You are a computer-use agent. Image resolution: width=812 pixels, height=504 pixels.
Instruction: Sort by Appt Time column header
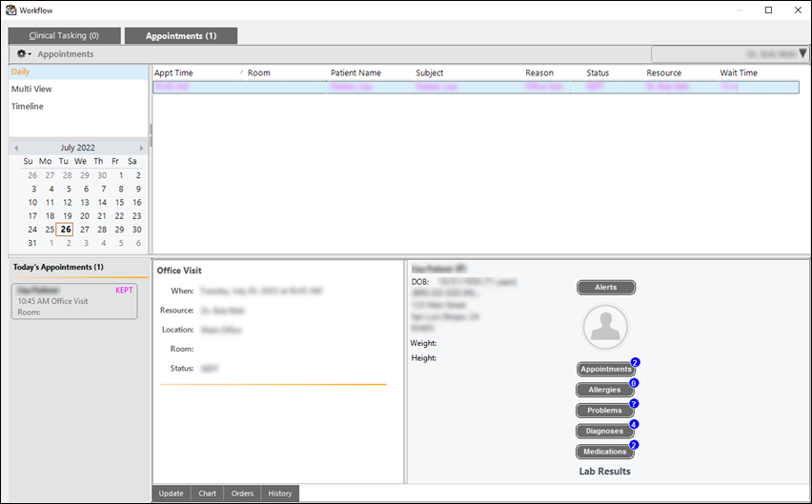pyautogui.click(x=173, y=73)
